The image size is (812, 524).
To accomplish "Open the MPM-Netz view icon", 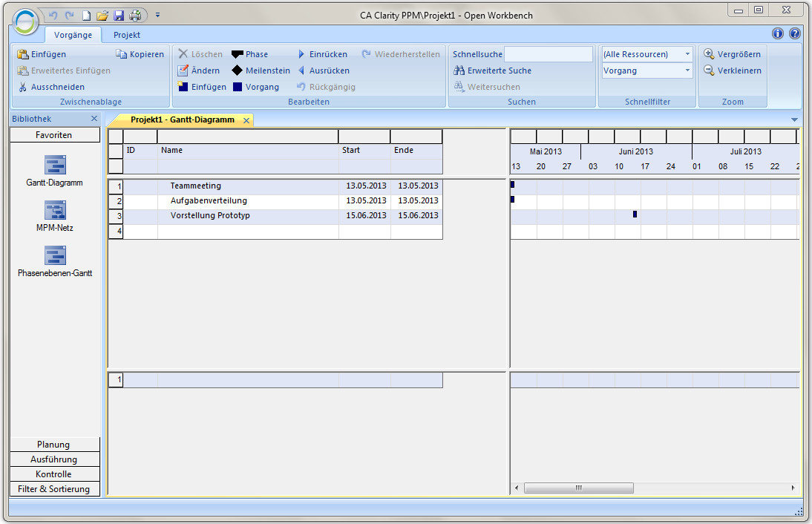I will [x=55, y=216].
